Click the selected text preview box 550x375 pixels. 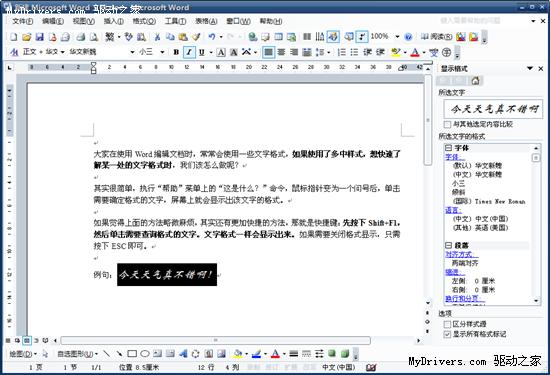point(493,109)
